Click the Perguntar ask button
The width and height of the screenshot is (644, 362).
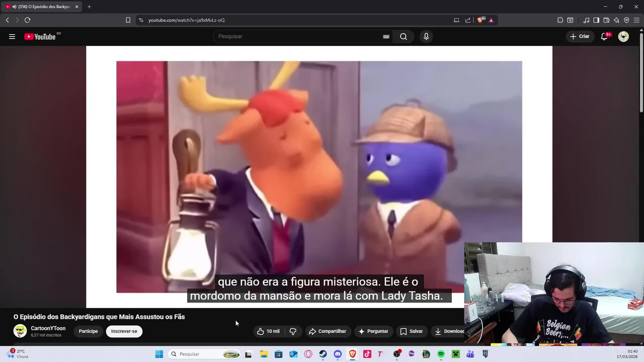tap(373, 331)
